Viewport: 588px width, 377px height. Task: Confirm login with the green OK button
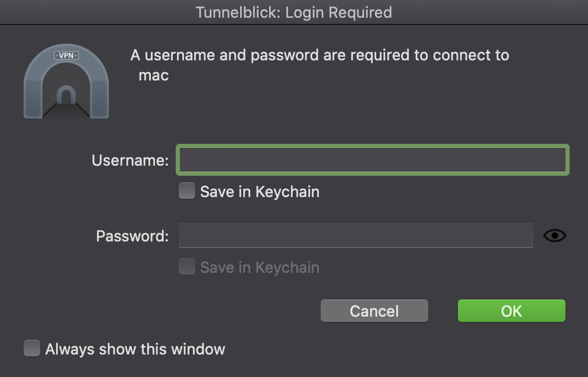[x=512, y=311]
